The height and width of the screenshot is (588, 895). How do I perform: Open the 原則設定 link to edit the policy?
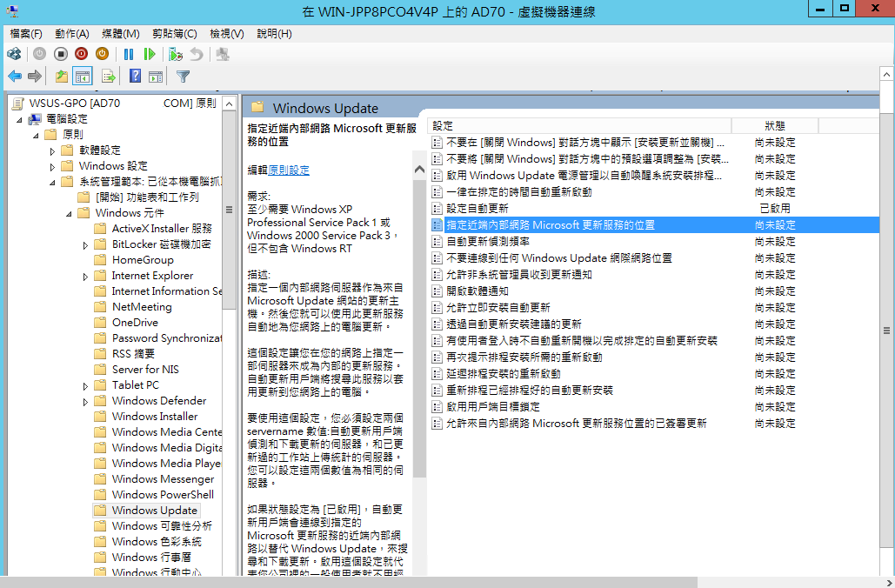click(x=288, y=170)
